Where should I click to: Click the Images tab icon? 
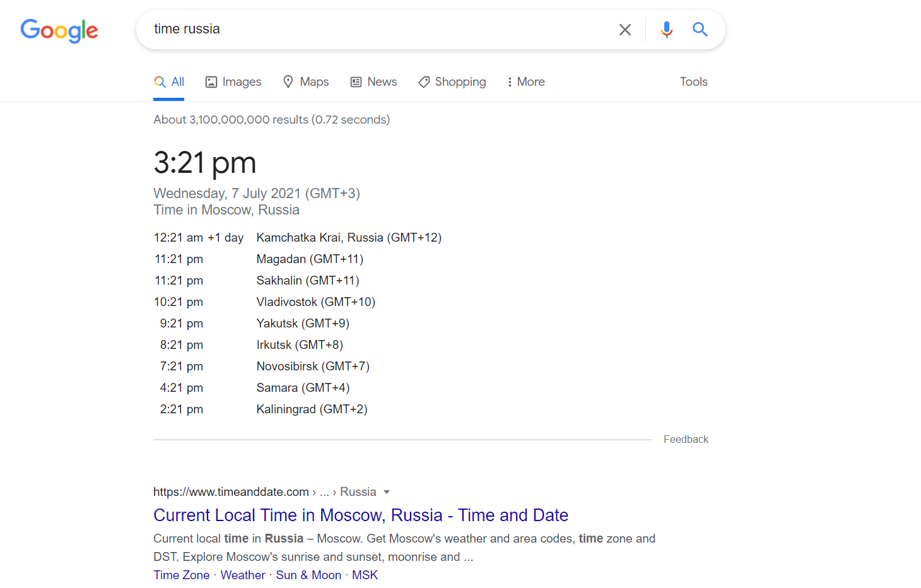[211, 82]
